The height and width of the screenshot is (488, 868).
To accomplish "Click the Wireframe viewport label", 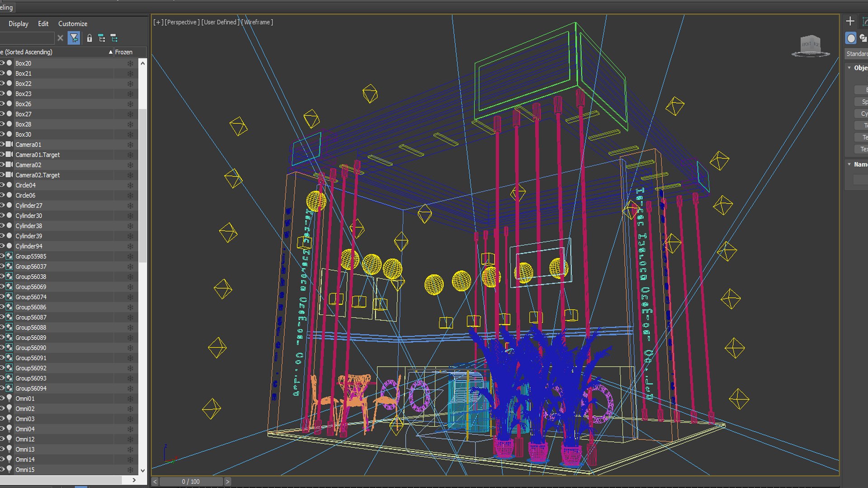I will [x=258, y=22].
